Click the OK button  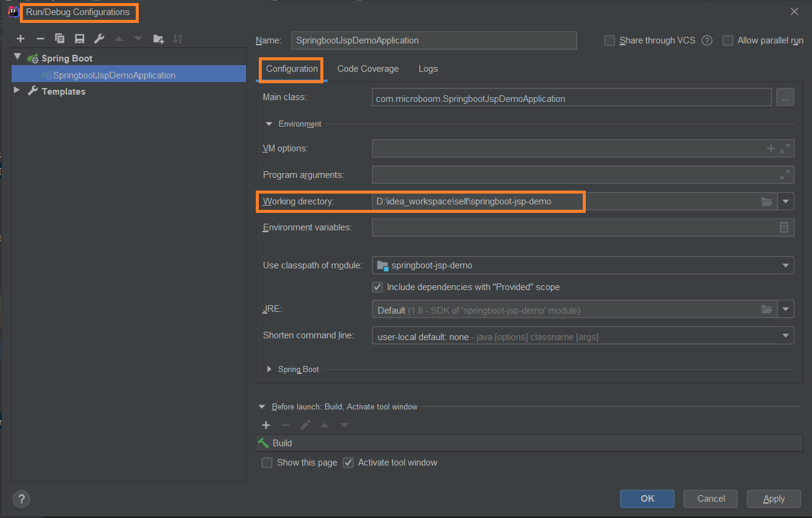click(x=647, y=499)
